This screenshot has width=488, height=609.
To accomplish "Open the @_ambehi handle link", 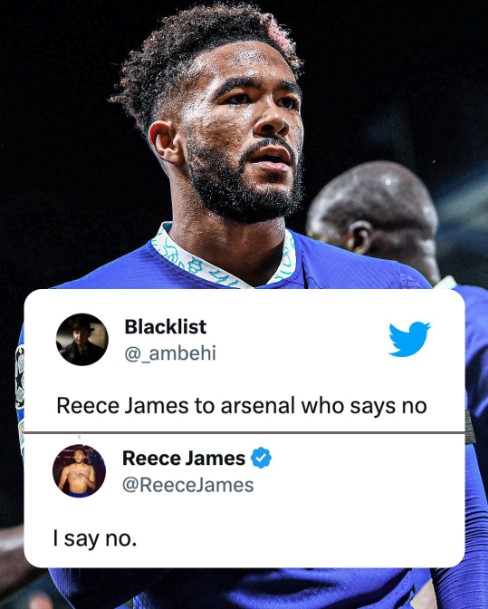I will click(170, 353).
